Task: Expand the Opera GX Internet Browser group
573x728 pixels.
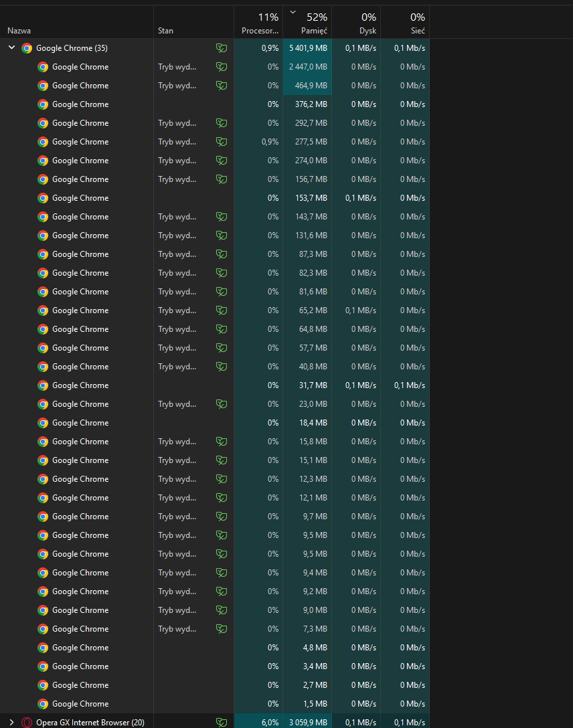Action: (11, 722)
